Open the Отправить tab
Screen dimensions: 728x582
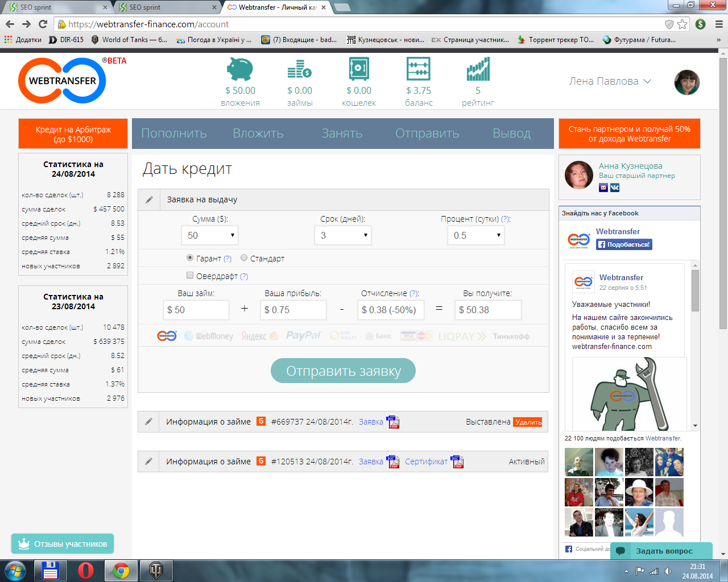427,134
